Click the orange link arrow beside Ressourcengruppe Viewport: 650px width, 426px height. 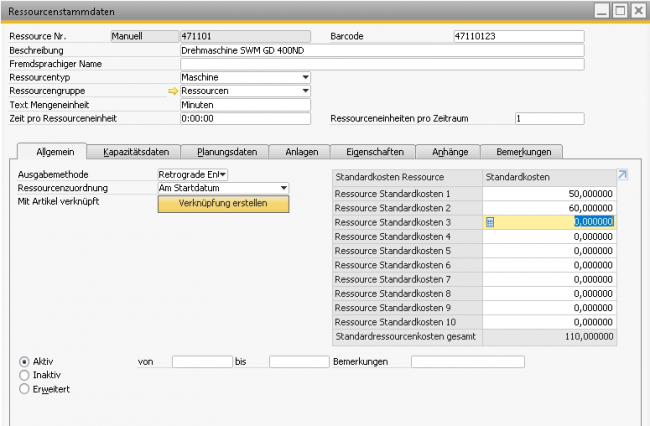click(173, 91)
